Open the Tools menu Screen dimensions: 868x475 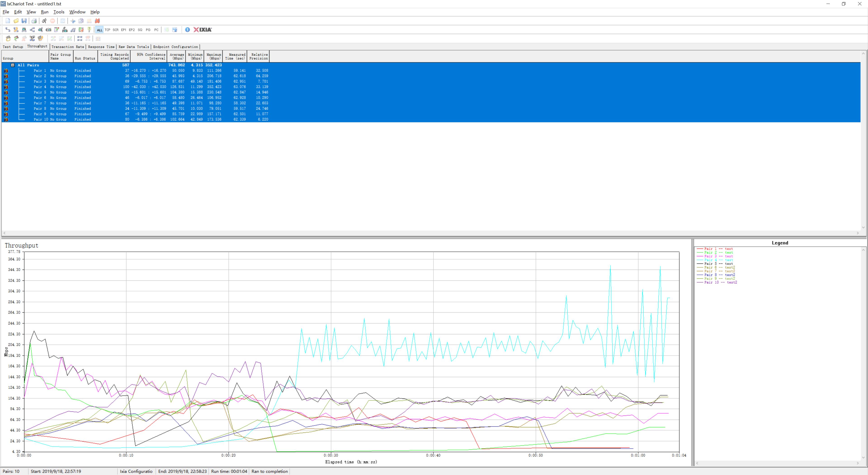tap(59, 12)
